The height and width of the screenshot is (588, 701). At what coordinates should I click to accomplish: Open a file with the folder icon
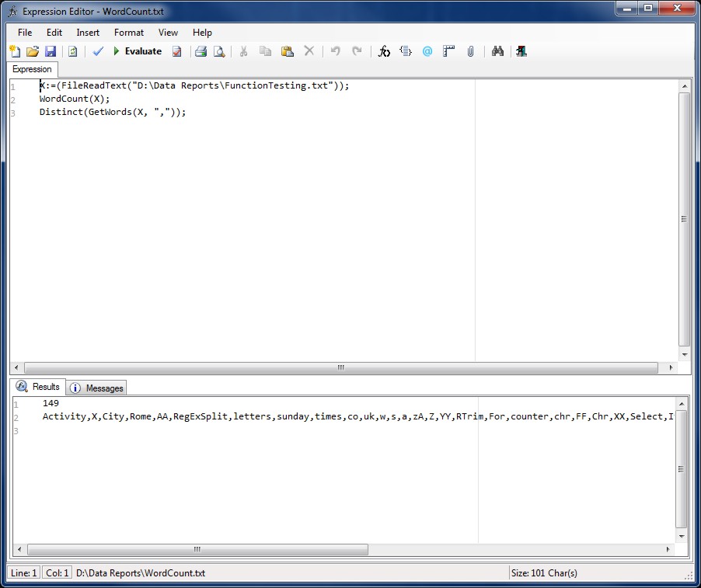pos(33,51)
